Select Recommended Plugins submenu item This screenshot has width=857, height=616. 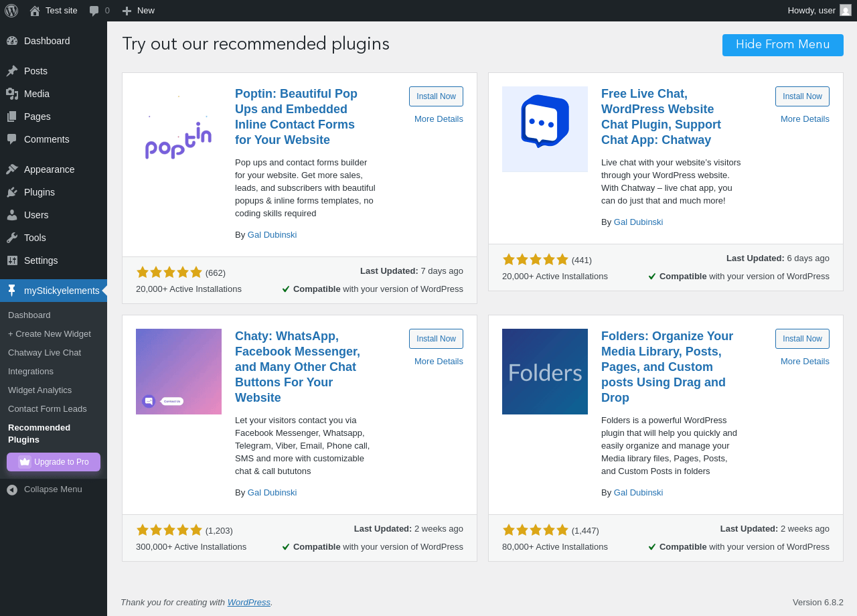[x=39, y=434]
